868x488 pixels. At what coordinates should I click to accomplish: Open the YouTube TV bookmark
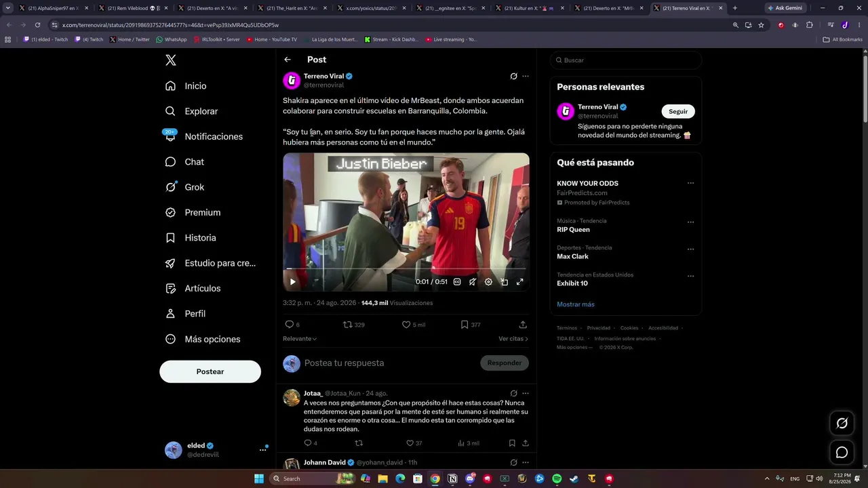tap(271, 39)
